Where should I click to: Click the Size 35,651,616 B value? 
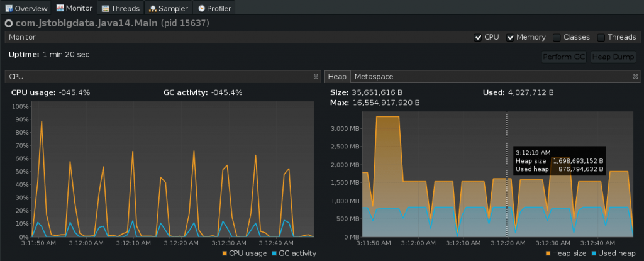377,92
